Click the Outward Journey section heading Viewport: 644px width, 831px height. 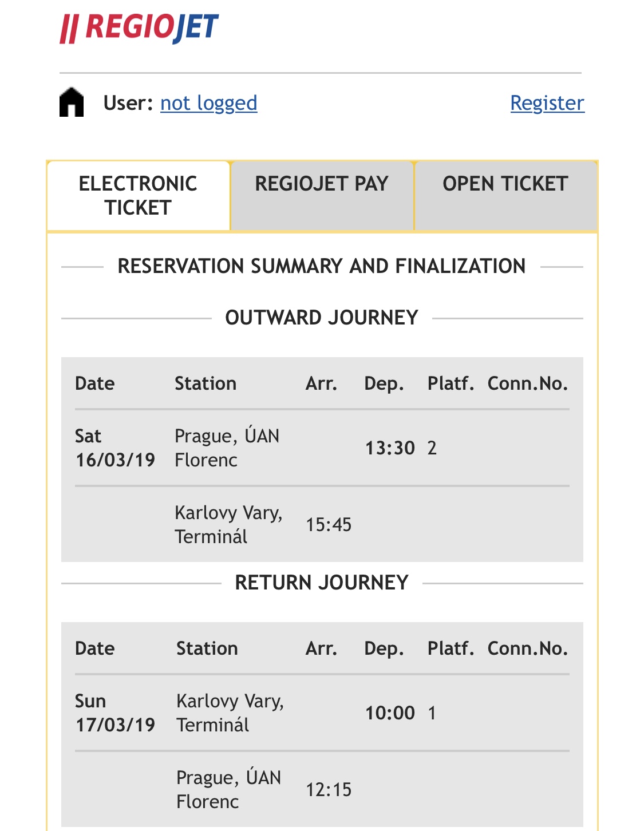[x=322, y=318]
